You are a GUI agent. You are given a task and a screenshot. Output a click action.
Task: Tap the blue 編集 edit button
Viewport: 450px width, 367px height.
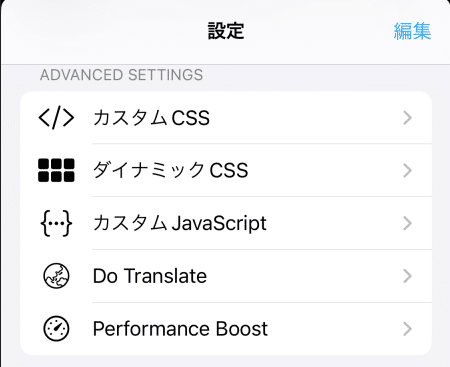click(x=412, y=31)
